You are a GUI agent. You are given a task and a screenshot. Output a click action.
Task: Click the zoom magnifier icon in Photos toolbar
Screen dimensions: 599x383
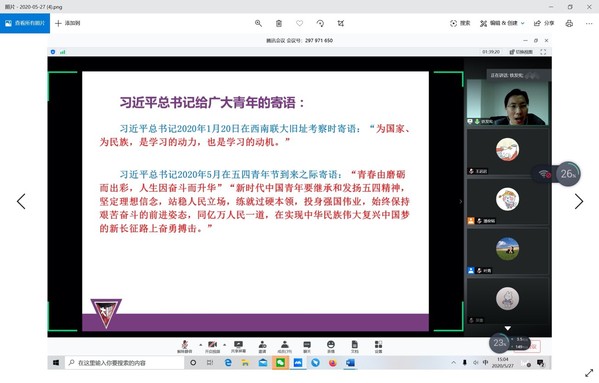click(258, 23)
